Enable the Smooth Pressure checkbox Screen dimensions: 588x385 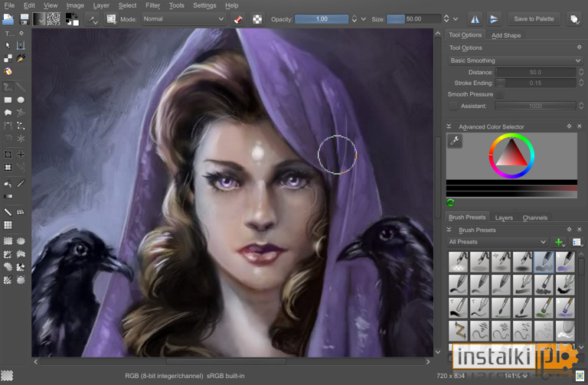pyautogui.click(x=499, y=94)
